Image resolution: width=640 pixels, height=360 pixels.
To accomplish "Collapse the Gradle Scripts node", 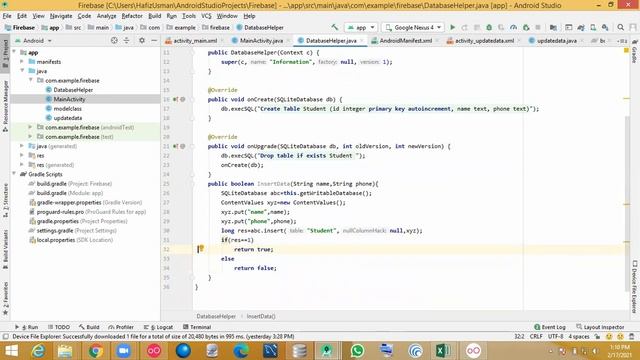I will pos(15,174).
